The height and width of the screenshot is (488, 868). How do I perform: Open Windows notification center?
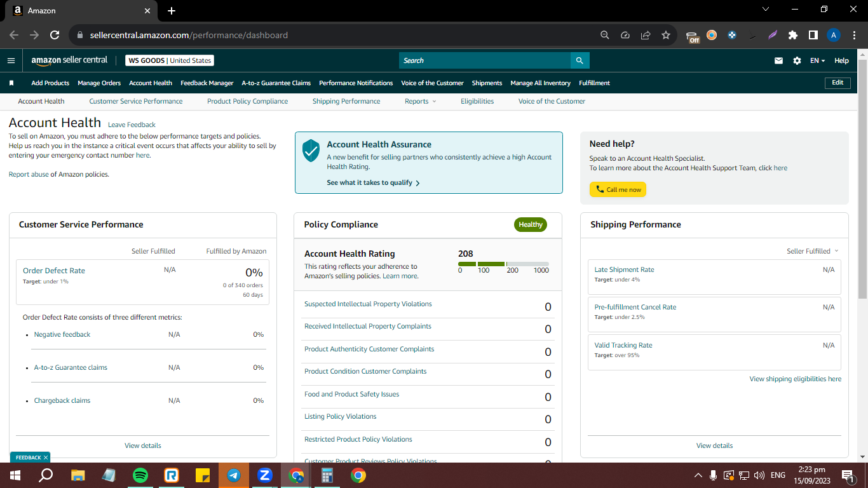[x=847, y=475]
